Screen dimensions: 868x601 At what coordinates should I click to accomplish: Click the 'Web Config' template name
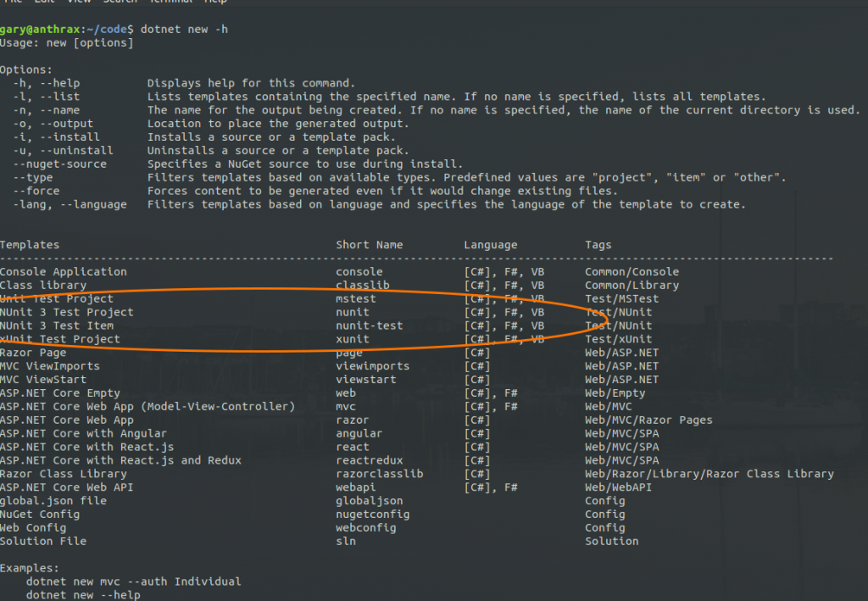(33, 528)
